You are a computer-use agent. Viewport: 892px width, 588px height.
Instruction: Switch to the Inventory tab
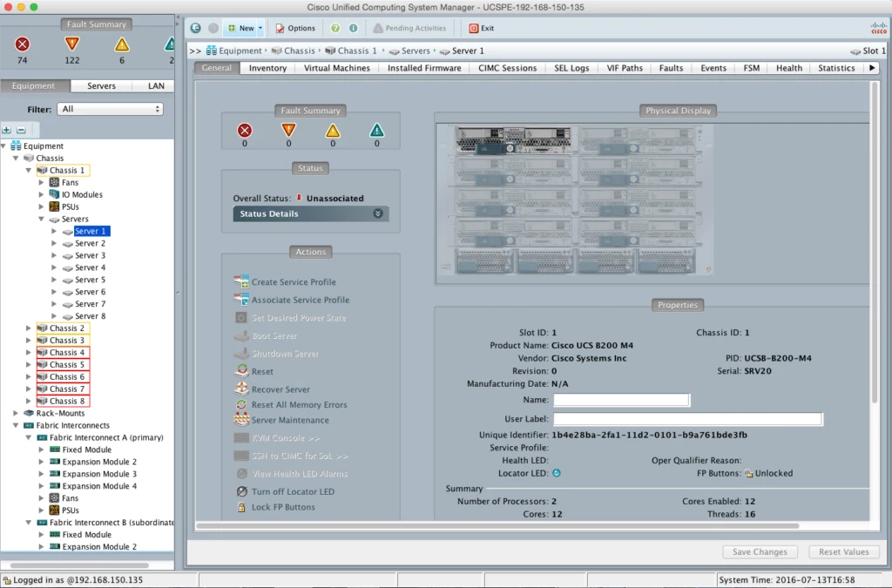click(267, 68)
